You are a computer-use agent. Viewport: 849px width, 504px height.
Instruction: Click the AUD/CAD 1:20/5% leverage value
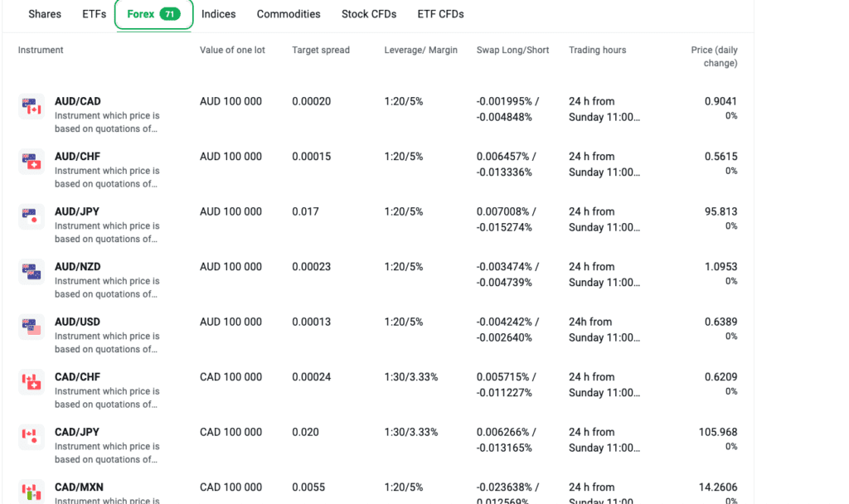pyautogui.click(x=404, y=101)
